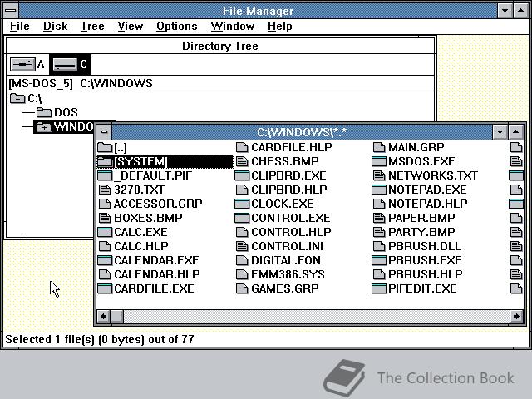Click the CLIPBRD.EXE program icon
Screen dimensions: 532x399
242,175
